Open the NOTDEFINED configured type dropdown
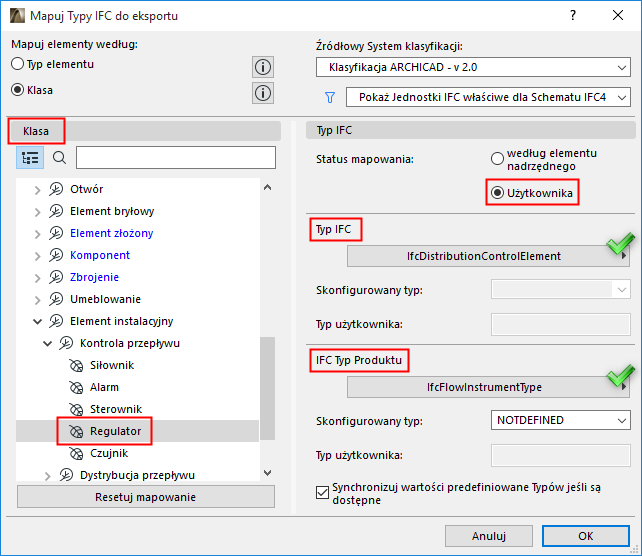This screenshot has width=642, height=556. point(561,420)
